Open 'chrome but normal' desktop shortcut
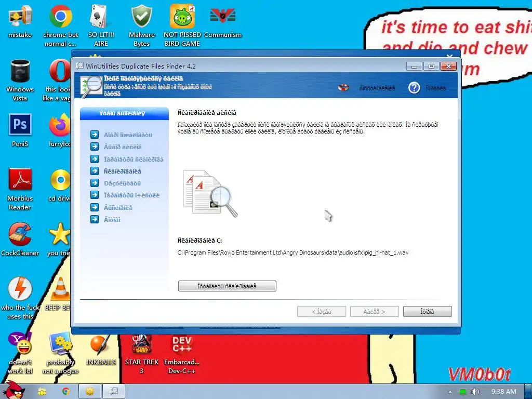The width and height of the screenshot is (532, 399). tap(60, 25)
